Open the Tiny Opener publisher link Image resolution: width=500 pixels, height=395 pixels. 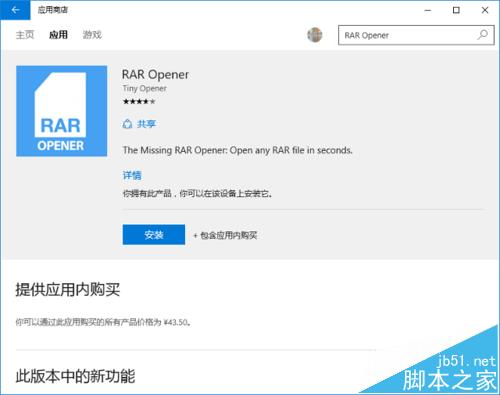[x=144, y=88]
